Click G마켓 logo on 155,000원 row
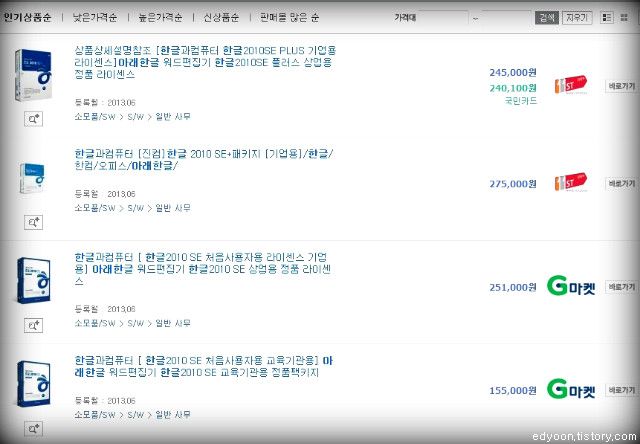640x444 pixels. (x=571, y=389)
